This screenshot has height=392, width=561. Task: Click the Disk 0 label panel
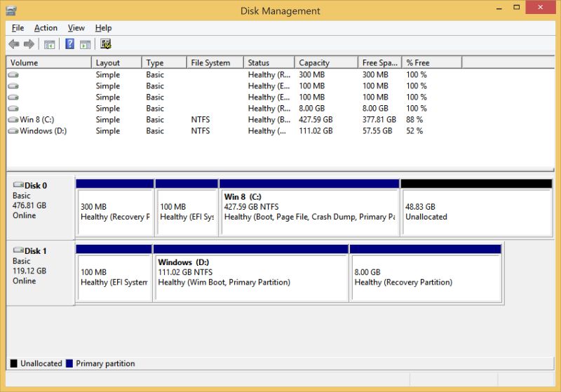41,208
